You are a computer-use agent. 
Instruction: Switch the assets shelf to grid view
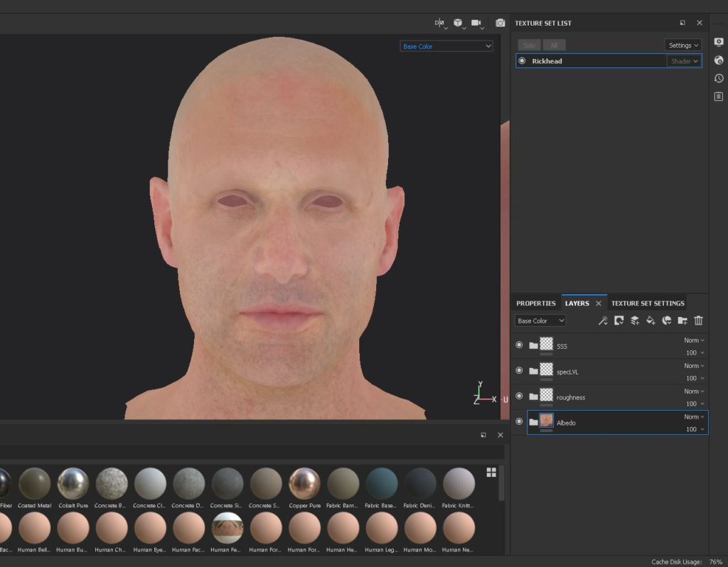tap(491, 472)
